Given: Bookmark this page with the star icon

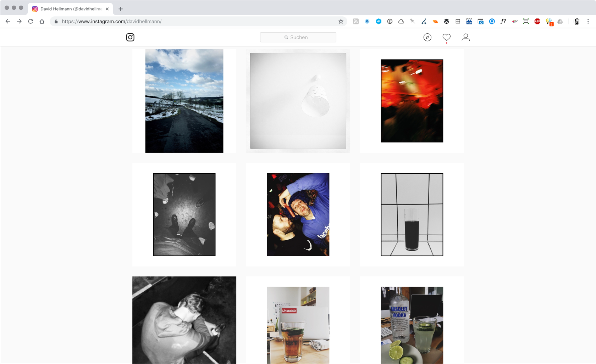Looking at the screenshot, I should [x=341, y=21].
